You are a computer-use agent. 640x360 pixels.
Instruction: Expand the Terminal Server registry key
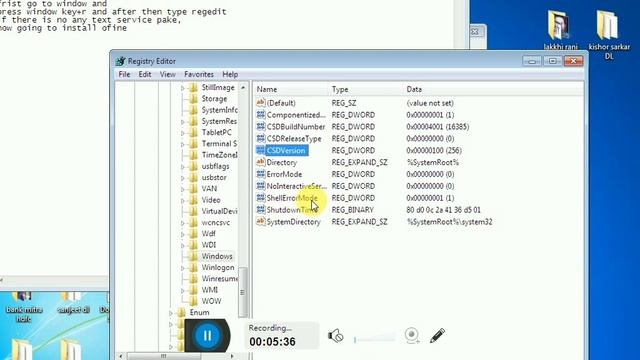point(183,144)
